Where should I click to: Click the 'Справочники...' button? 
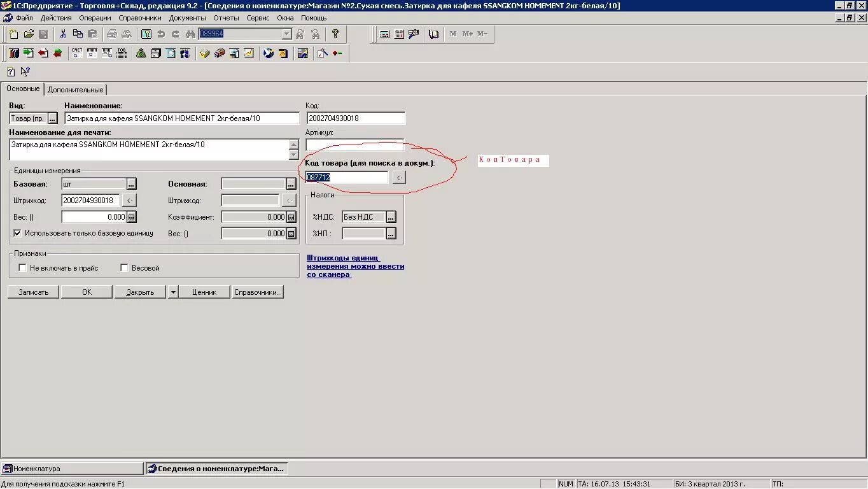coord(257,292)
